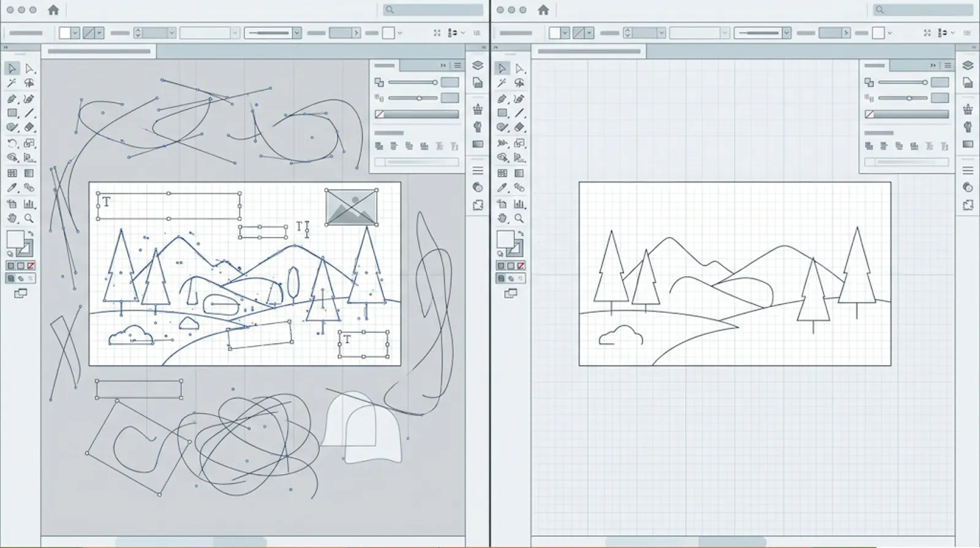980x548 pixels.
Task: Toggle the Gradient mode button in left toolbox
Action: point(21,266)
